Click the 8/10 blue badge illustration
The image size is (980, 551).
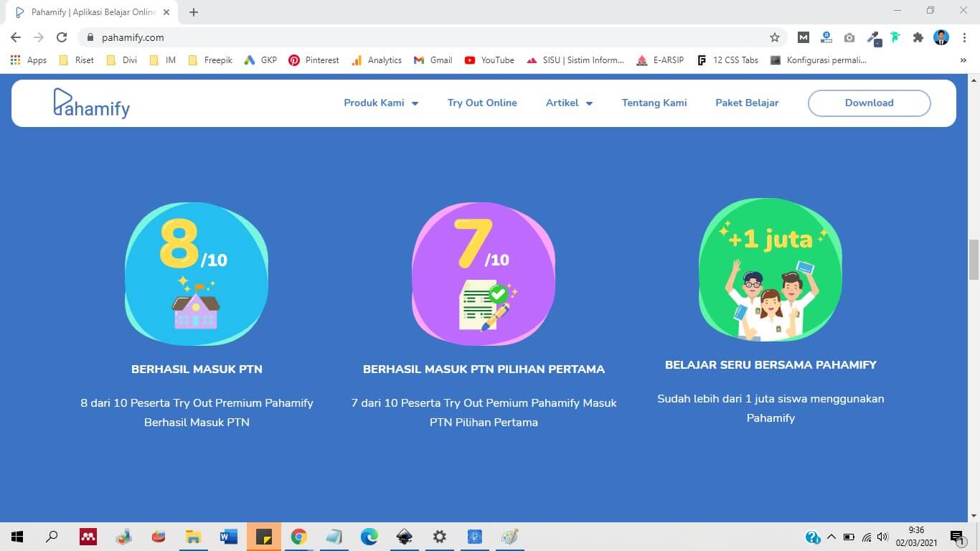(197, 274)
